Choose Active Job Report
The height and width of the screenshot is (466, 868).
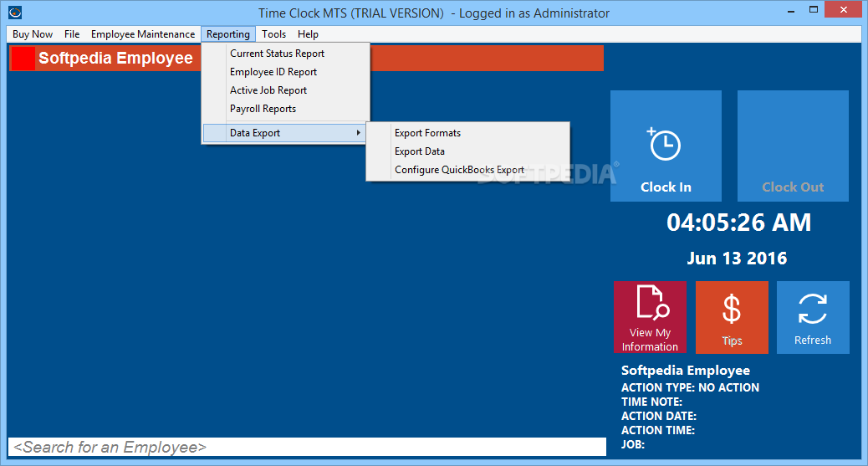286,90
